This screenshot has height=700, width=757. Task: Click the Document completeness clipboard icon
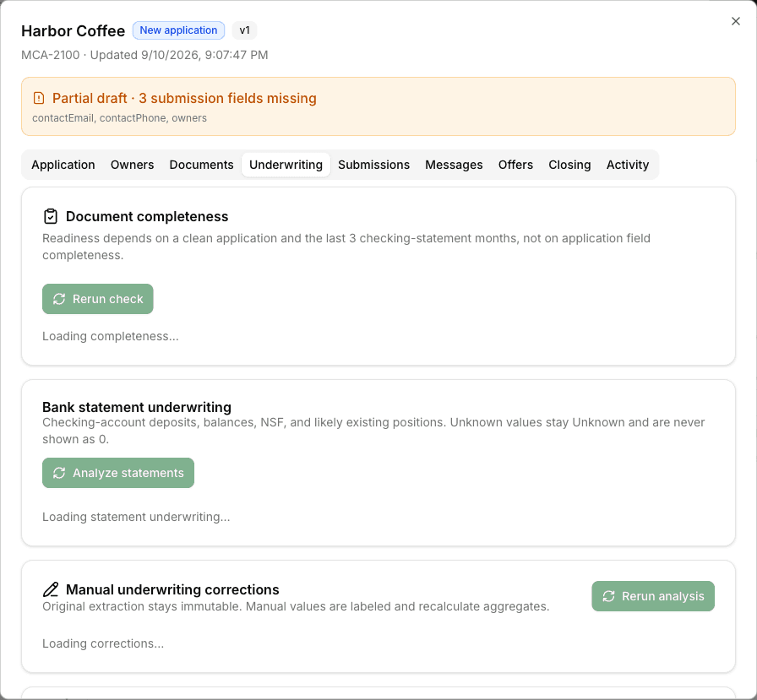click(50, 216)
